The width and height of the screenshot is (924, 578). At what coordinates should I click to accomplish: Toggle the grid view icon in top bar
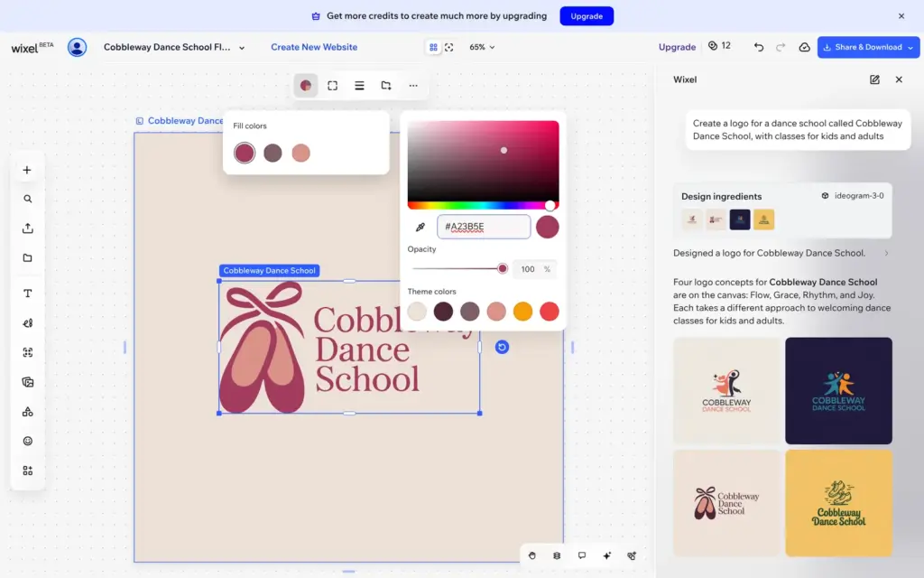tap(434, 47)
